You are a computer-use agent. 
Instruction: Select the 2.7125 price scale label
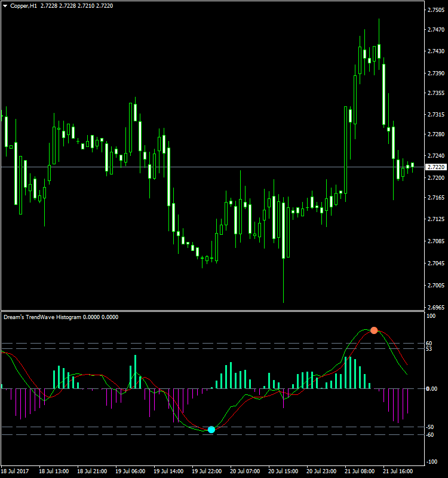pyautogui.click(x=436, y=219)
